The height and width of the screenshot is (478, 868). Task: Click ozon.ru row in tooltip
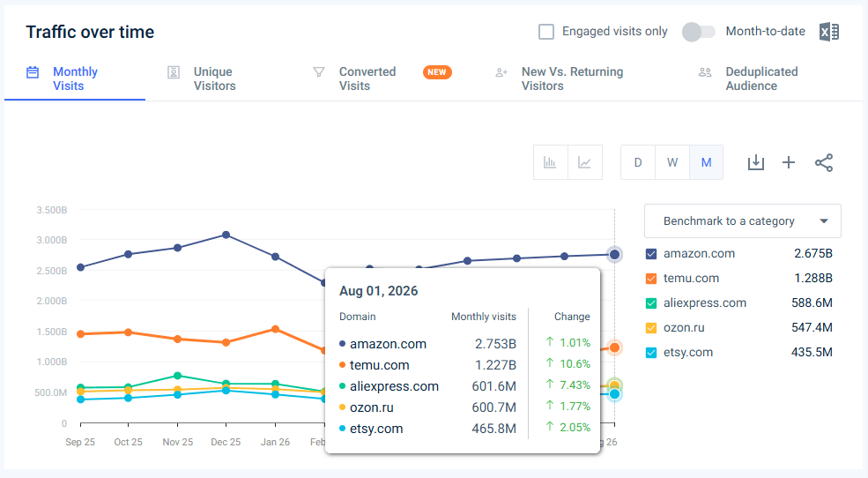click(464, 407)
